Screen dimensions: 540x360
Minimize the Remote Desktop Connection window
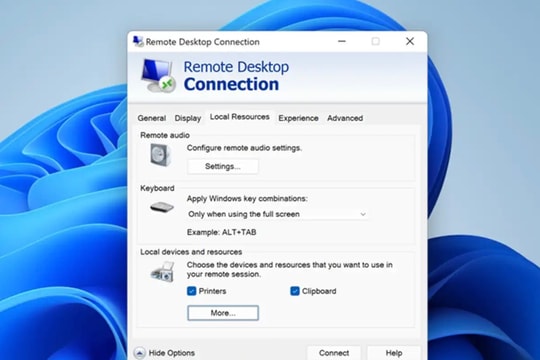pyautogui.click(x=342, y=41)
